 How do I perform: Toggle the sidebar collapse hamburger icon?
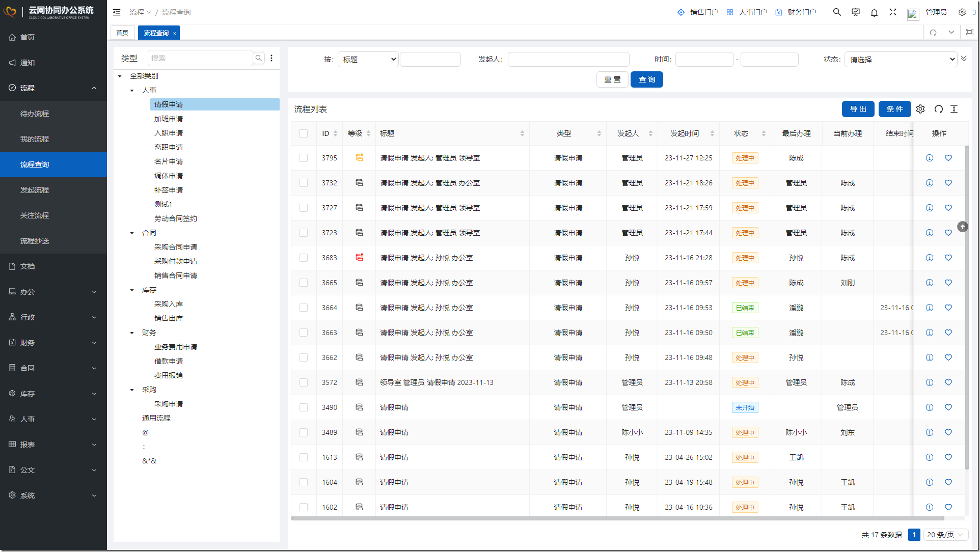[x=117, y=12]
